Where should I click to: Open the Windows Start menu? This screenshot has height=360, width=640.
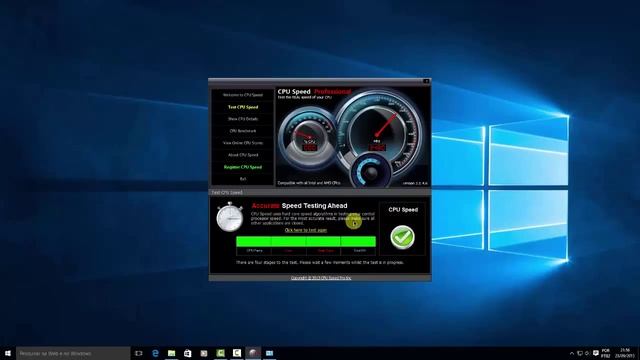(7, 353)
